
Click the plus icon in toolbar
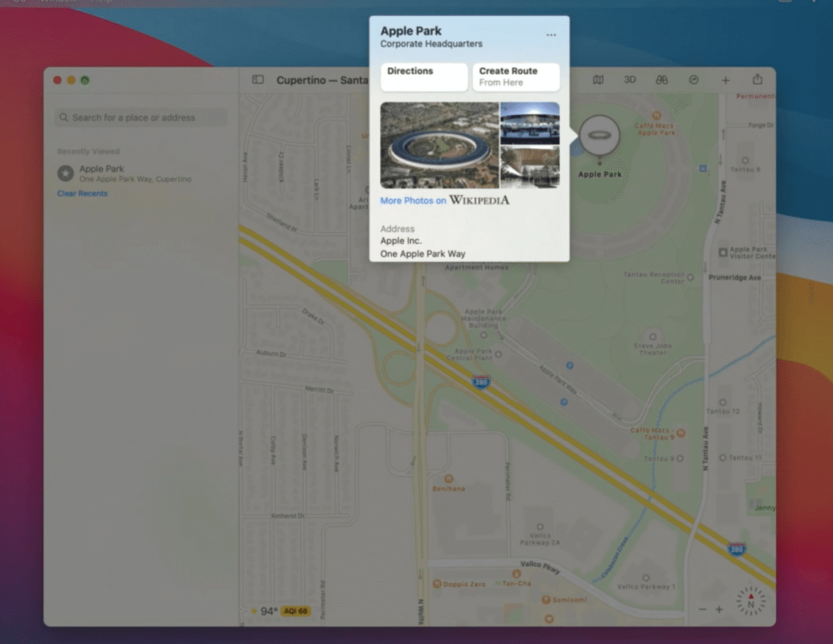click(x=725, y=80)
